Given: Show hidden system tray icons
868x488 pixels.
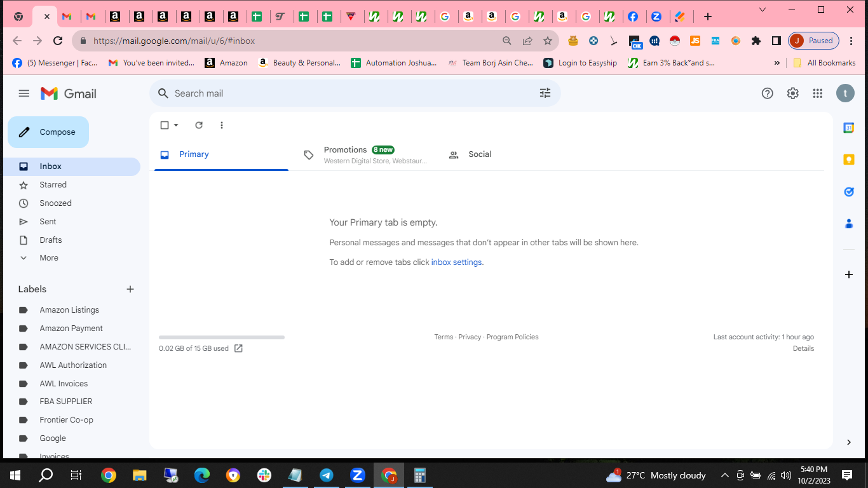Looking at the screenshot, I should point(724,475).
